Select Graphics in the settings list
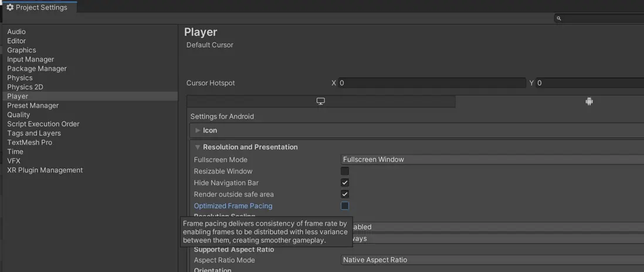Image resolution: width=644 pixels, height=272 pixels. [22, 50]
